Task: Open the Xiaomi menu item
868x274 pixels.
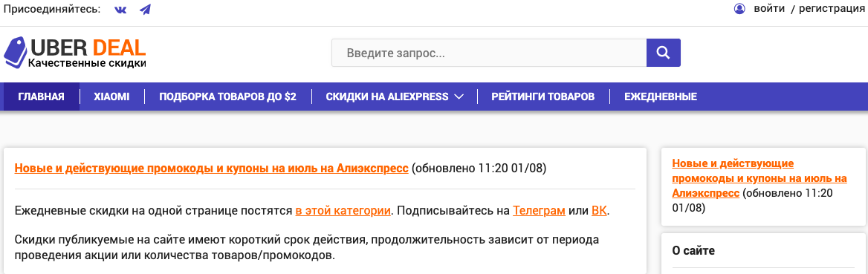Action: click(111, 97)
